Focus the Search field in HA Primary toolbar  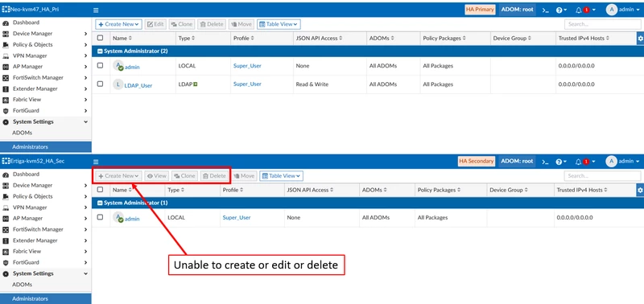[x=602, y=24]
